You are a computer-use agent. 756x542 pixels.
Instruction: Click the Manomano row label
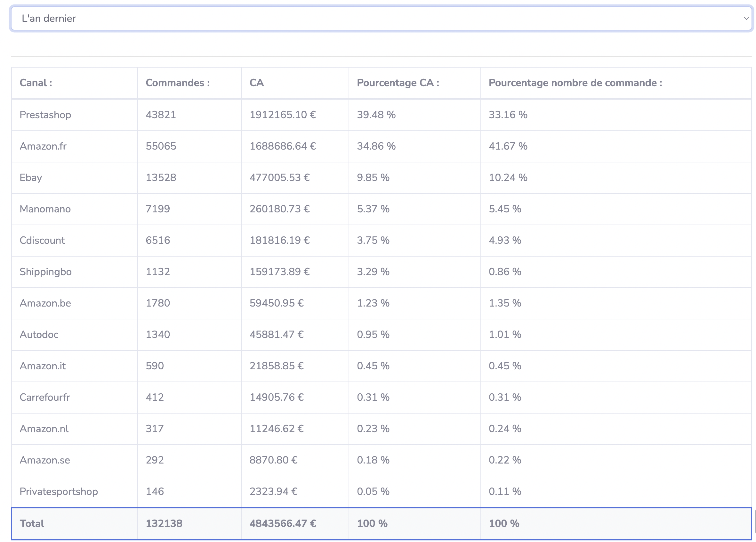tap(45, 209)
